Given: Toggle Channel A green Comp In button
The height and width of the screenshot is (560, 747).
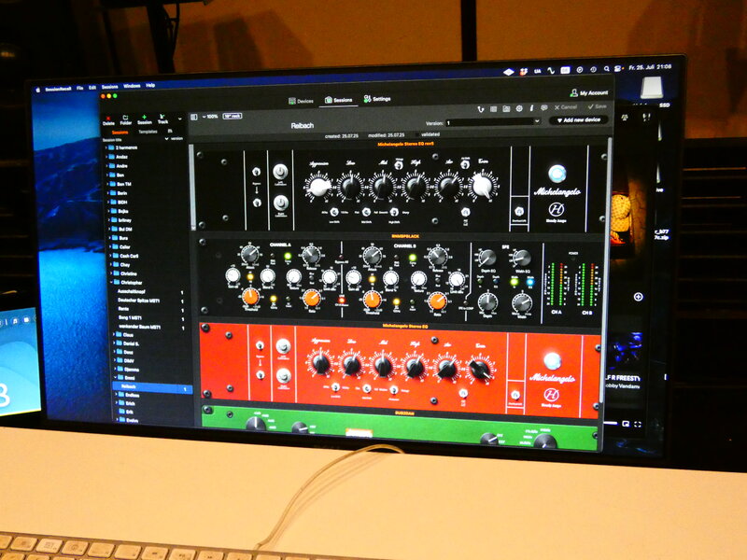Looking at the screenshot, I should point(288,257).
